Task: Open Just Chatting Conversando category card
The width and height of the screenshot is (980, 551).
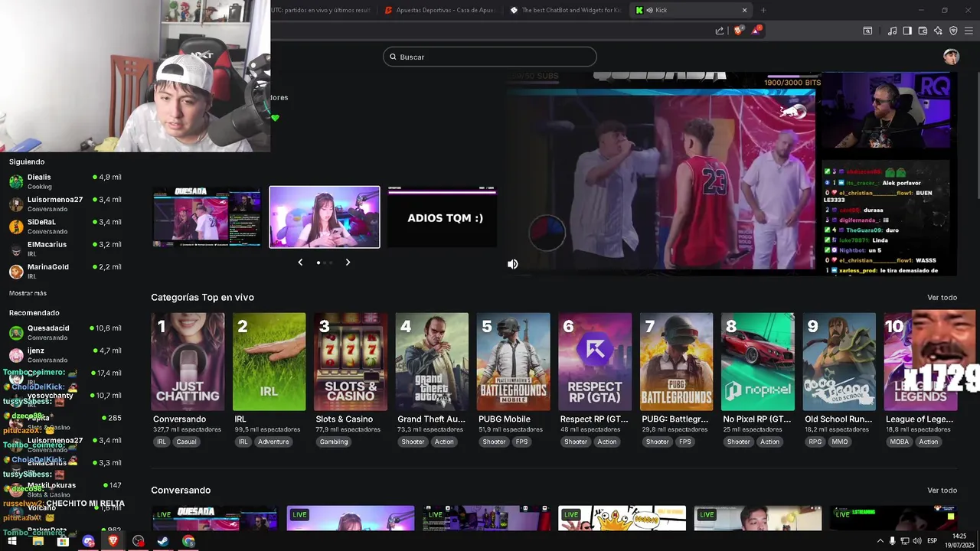Action: (x=188, y=361)
